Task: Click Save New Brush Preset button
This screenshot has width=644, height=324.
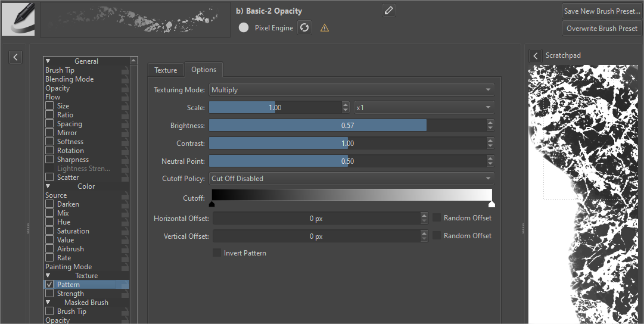Action: pos(602,11)
